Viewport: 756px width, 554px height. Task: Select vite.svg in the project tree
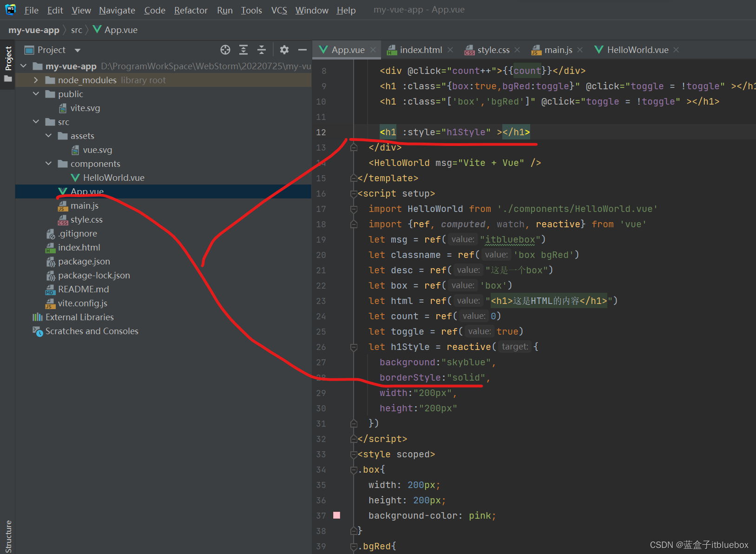tap(79, 108)
